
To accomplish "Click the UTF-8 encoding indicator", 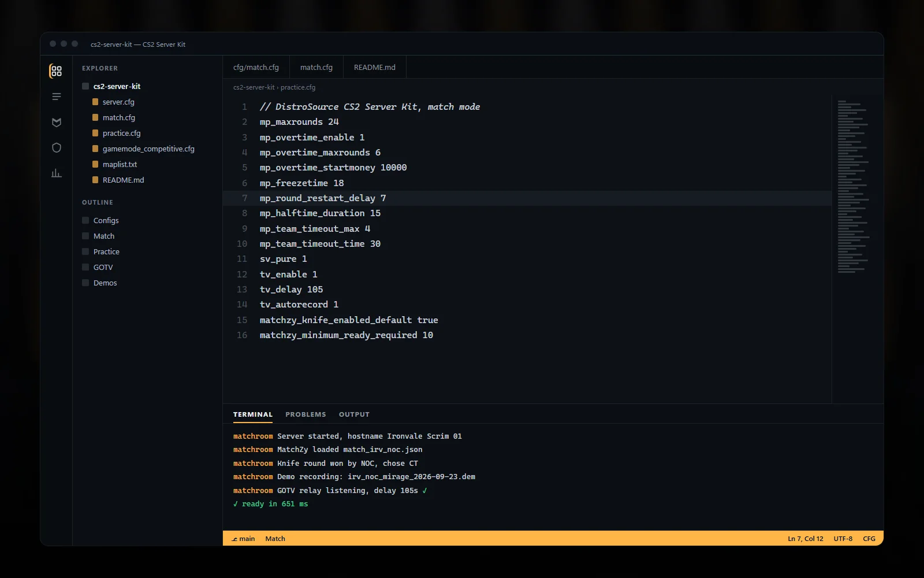I will (x=843, y=539).
